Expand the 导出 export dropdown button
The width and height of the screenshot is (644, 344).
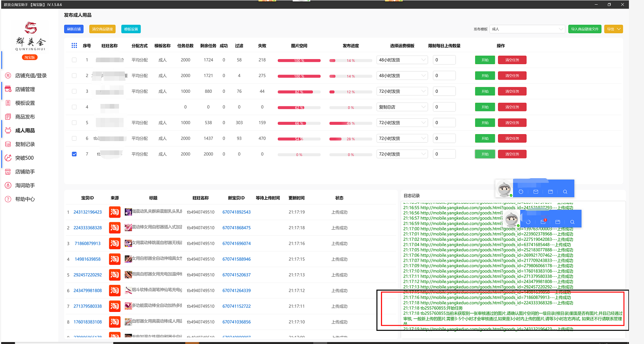tap(613, 29)
